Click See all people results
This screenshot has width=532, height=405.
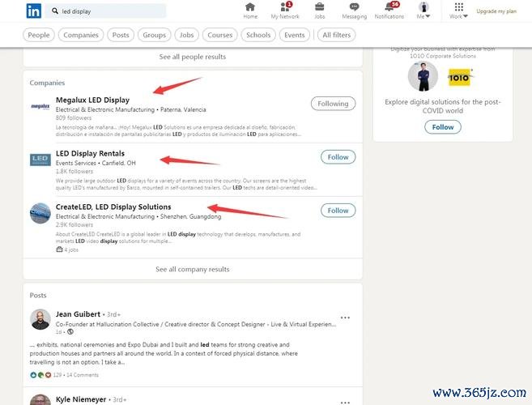(193, 57)
